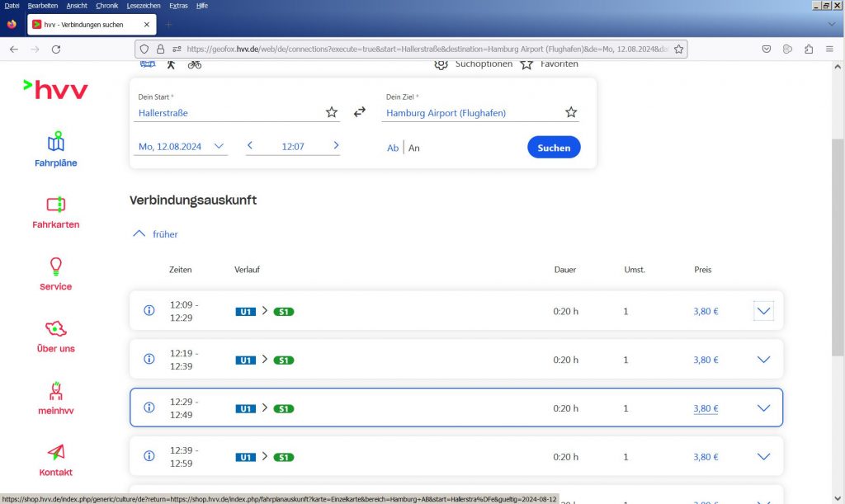Open the Chronik menu
Viewport: 845px width, 504px height.
(107, 6)
